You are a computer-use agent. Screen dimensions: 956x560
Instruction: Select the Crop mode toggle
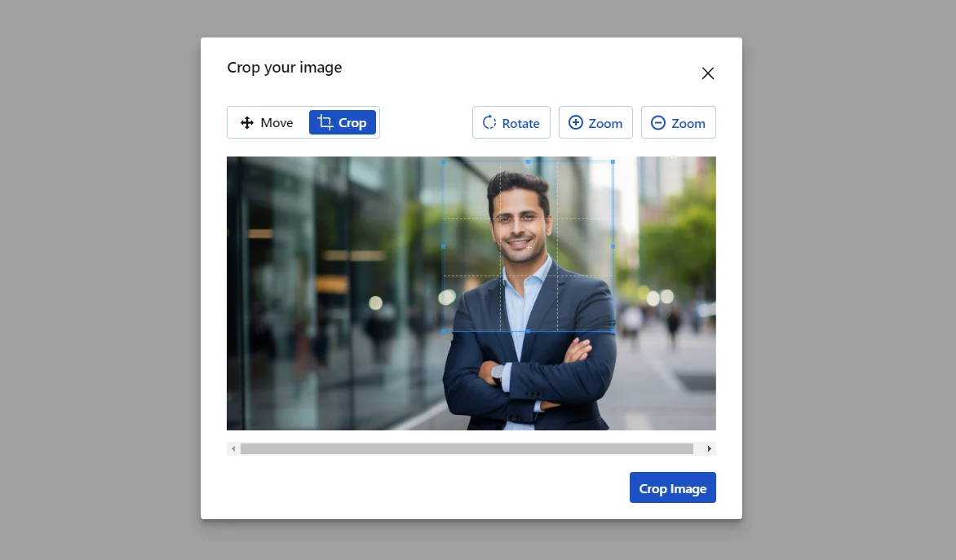point(342,122)
